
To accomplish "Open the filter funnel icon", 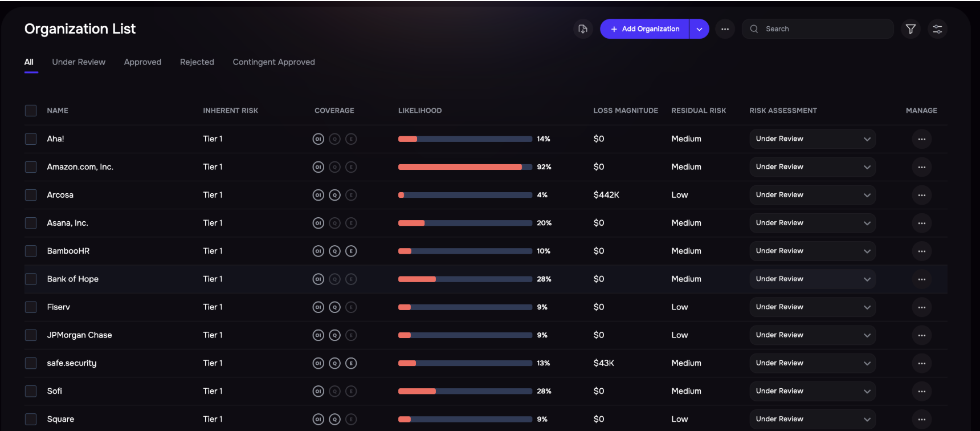I will [x=910, y=29].
